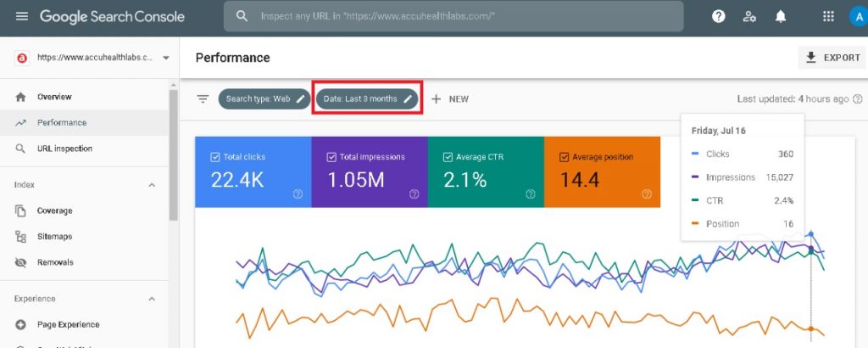Select the orange Average position card
This screenshot has height=348, width=868.
(x=603, y=171)
